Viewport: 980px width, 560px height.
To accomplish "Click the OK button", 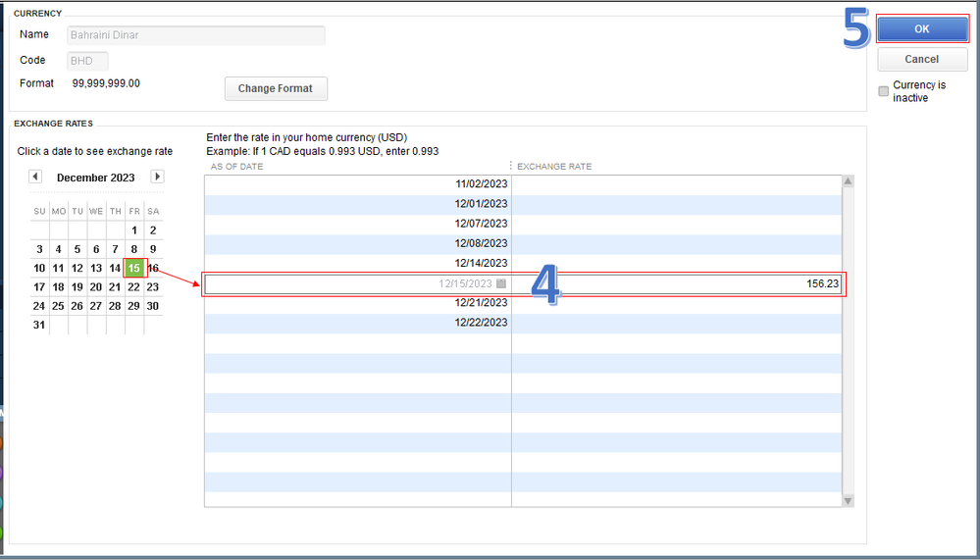I will [x=922, y=28].
